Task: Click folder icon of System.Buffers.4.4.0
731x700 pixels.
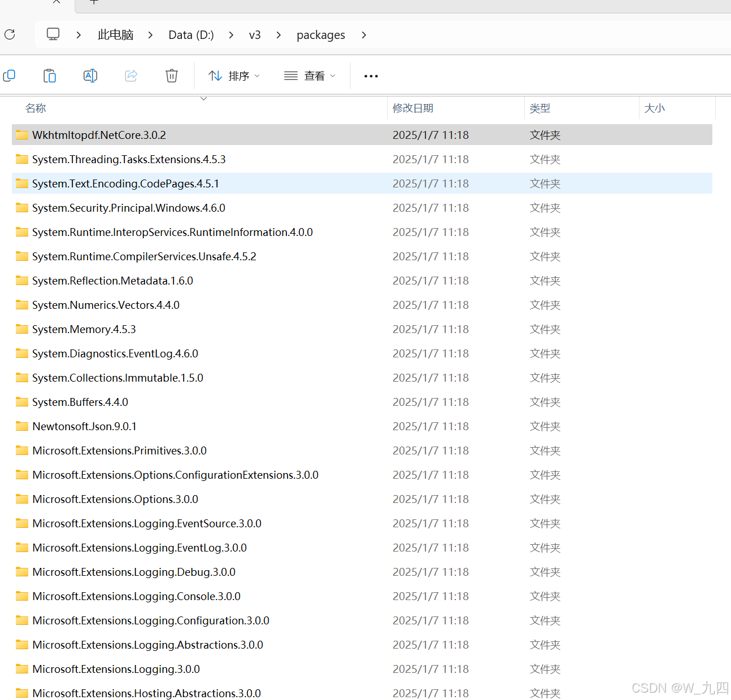Action: click(x=22, y=402)
